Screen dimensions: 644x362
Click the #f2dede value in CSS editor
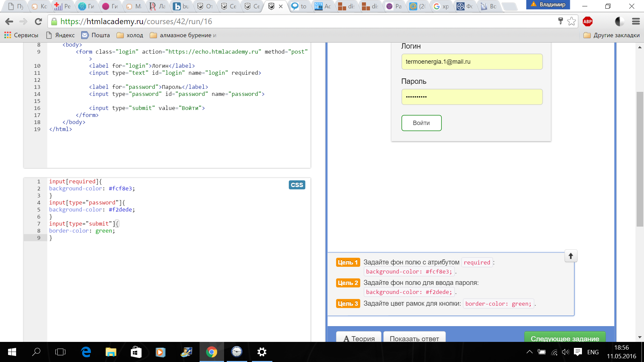coord(120,209)
